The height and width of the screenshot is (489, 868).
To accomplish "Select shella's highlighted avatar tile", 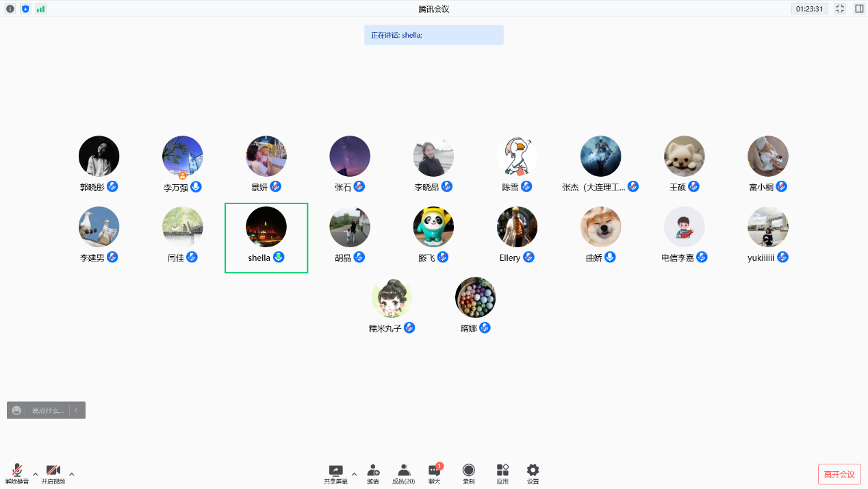I will click(266, 238).
